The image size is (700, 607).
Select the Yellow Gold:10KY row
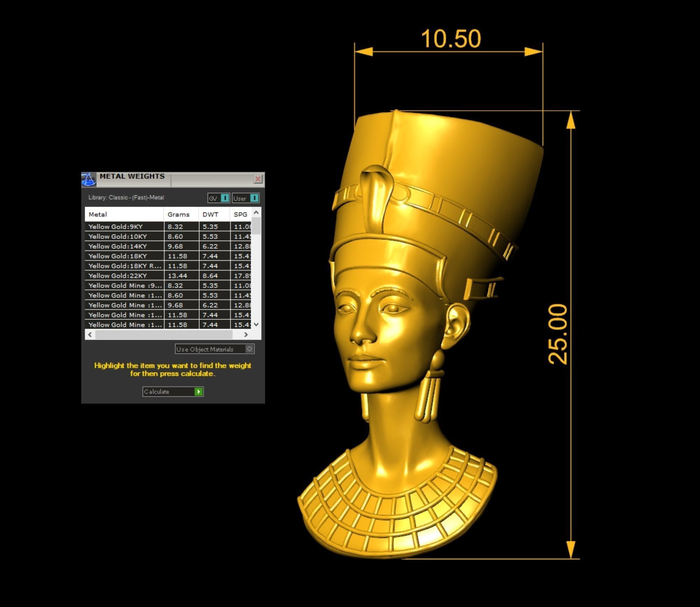pyautogui.click(x=168, y=236)
